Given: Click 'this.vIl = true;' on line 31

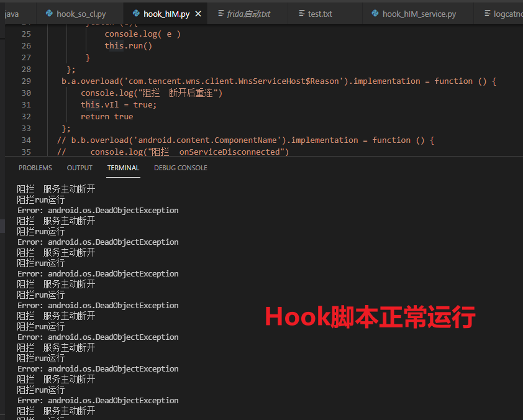Looking at the screenshot, I should 119,105.
